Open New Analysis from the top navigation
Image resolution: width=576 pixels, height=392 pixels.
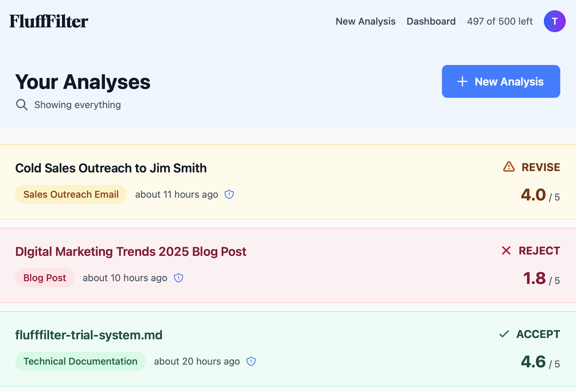tap(365, 21)
